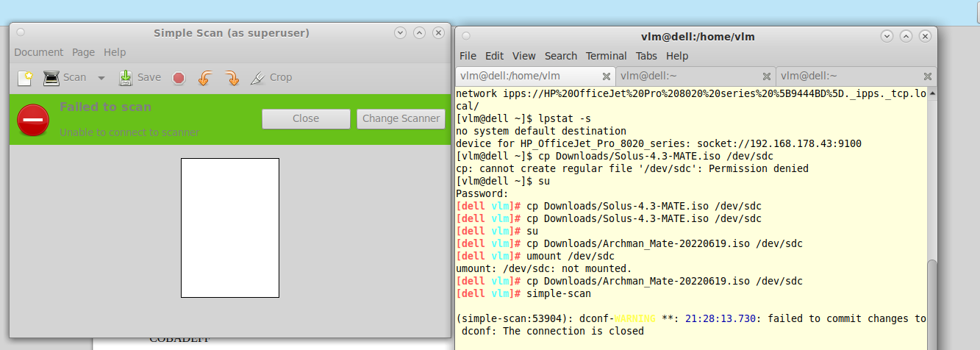
Task: Click the New Document icon in Simple Scan
Action: tap(25, 77)
